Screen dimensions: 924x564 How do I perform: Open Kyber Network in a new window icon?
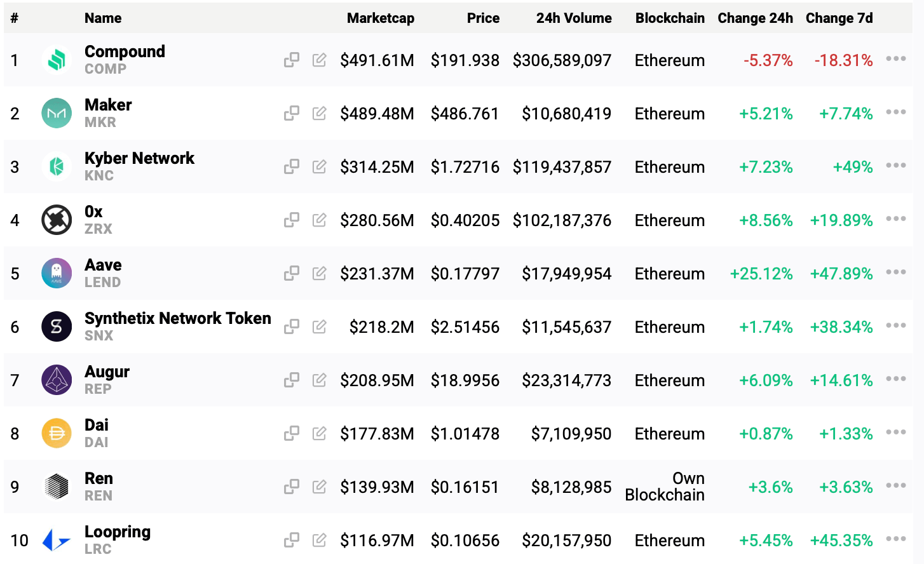(292, 166)
